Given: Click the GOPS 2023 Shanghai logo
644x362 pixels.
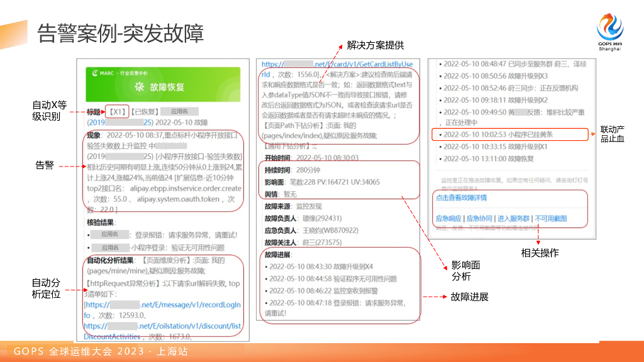Looking at the screenshot, I should pyautogui.click(x=610, y=31).
